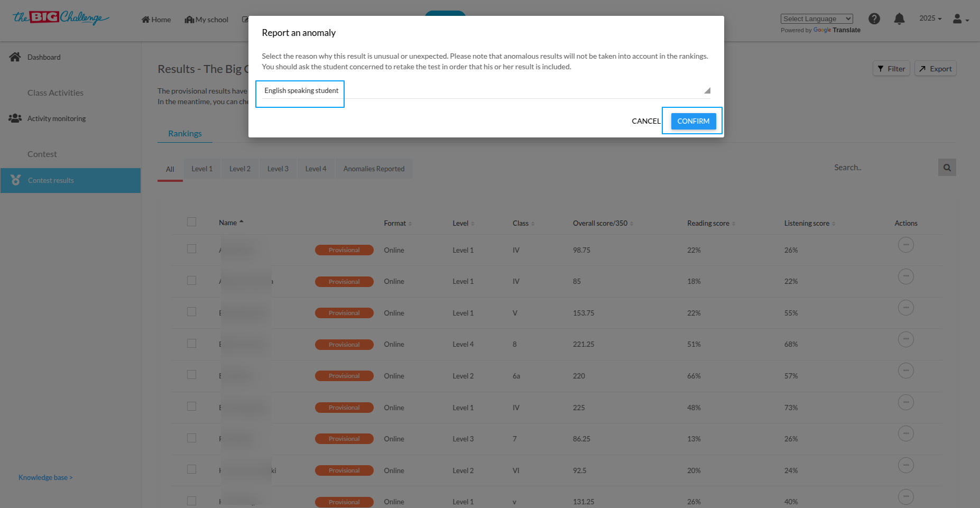This screenshot has height=508, width=980.
Task: Check the box for the 98.75 score row
Action: (x=191, y=249)
